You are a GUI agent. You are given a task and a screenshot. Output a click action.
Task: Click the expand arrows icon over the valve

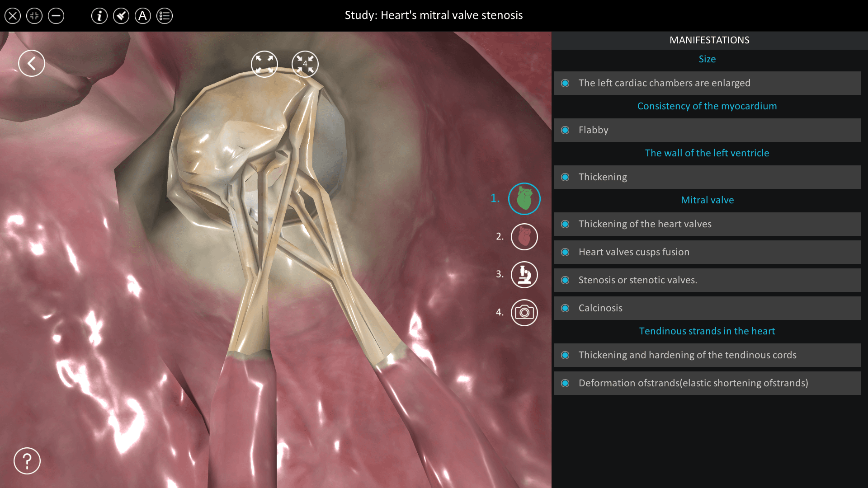coord(264,64)
